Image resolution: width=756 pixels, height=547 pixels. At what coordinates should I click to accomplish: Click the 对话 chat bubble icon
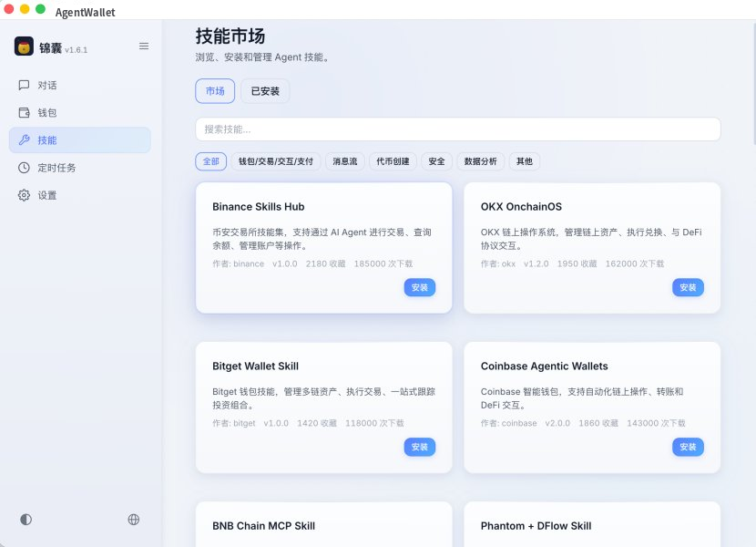[24, 85]
